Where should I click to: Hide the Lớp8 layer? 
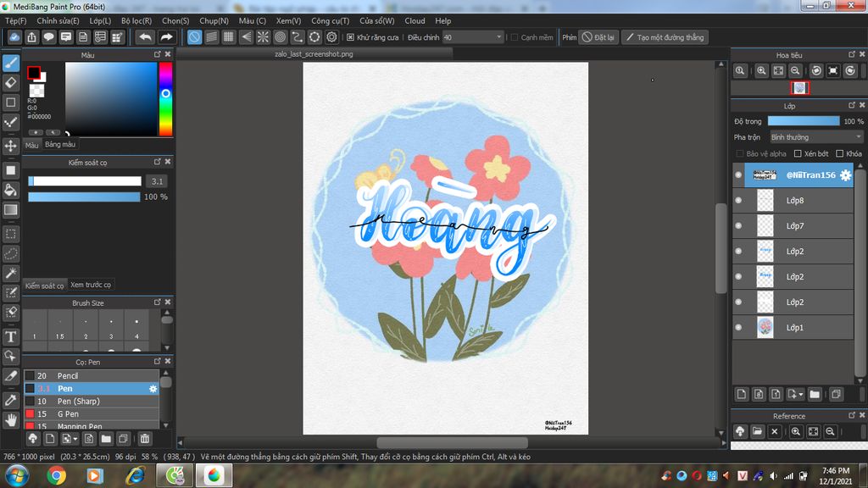(738, 200)
